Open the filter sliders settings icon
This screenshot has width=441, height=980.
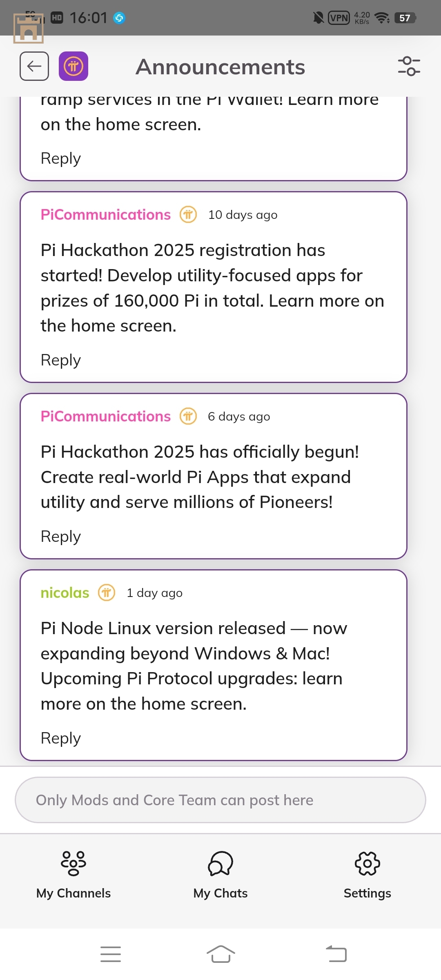pos(409,66)
